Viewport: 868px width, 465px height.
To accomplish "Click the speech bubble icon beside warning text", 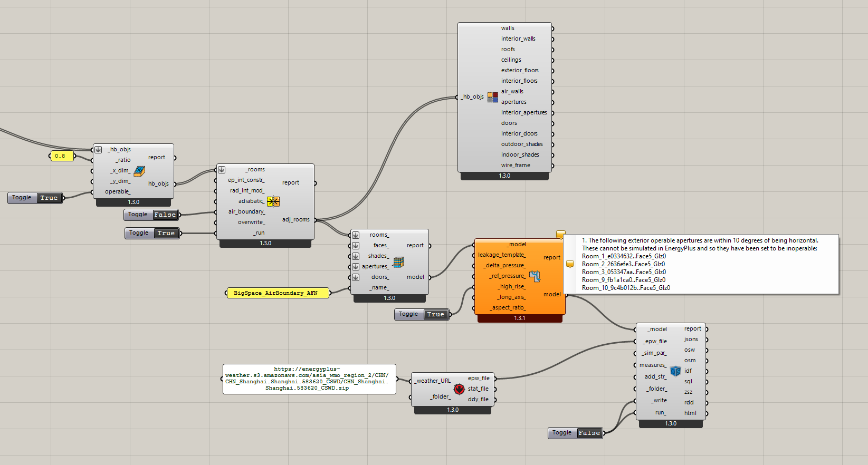I will tap(570, 264).
